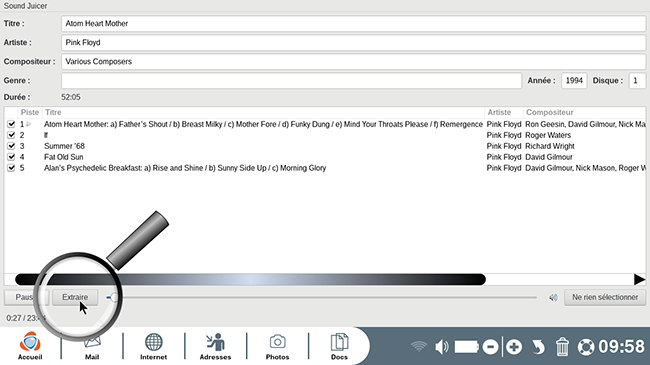The width and height of the screenshot is (650, 365).
Task: Open the Internet globe icon
Action: coord(153,346)
